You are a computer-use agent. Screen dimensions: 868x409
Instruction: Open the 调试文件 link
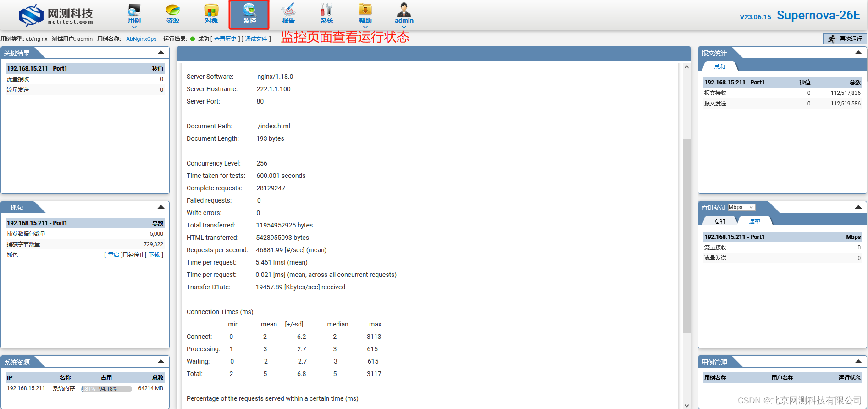(x=256, y=39)
